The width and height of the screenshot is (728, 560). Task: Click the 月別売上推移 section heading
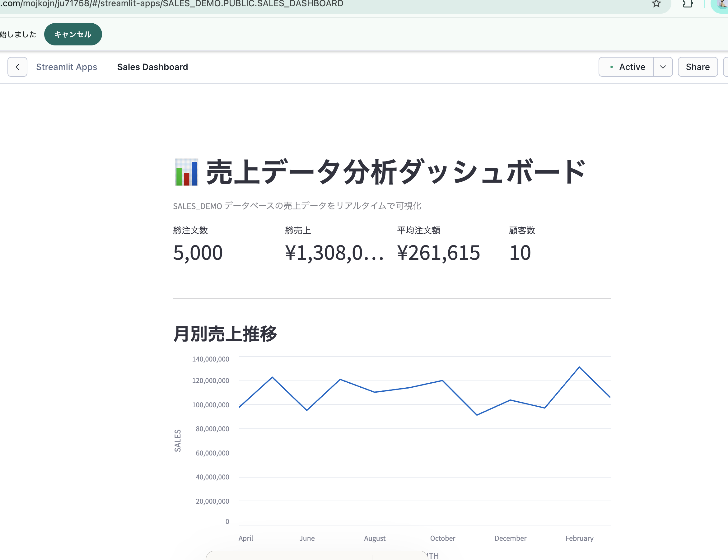(x=225, y=332)
